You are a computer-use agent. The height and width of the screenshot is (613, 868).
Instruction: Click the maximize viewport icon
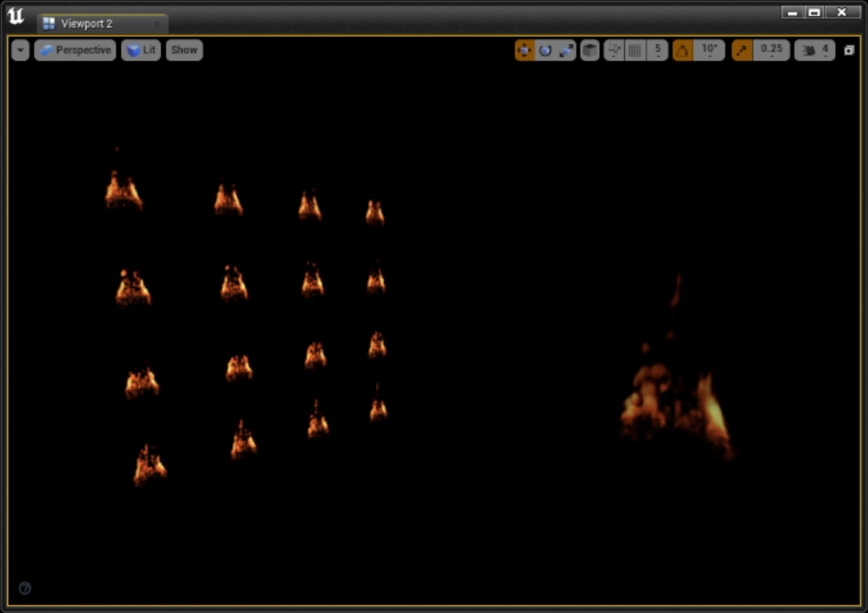[849, 50]
